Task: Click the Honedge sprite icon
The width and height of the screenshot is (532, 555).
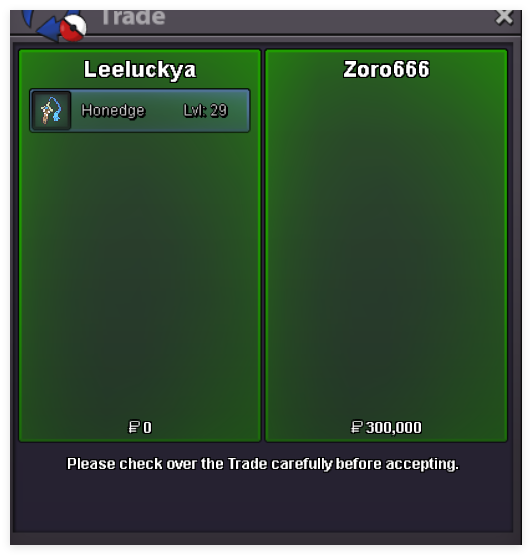Action: tap(52, 110)
